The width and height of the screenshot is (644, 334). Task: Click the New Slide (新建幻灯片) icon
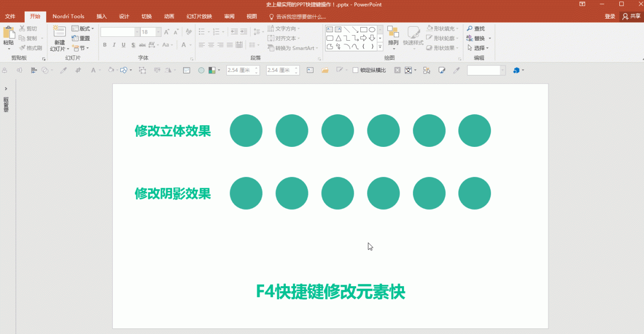pos(59,33)
